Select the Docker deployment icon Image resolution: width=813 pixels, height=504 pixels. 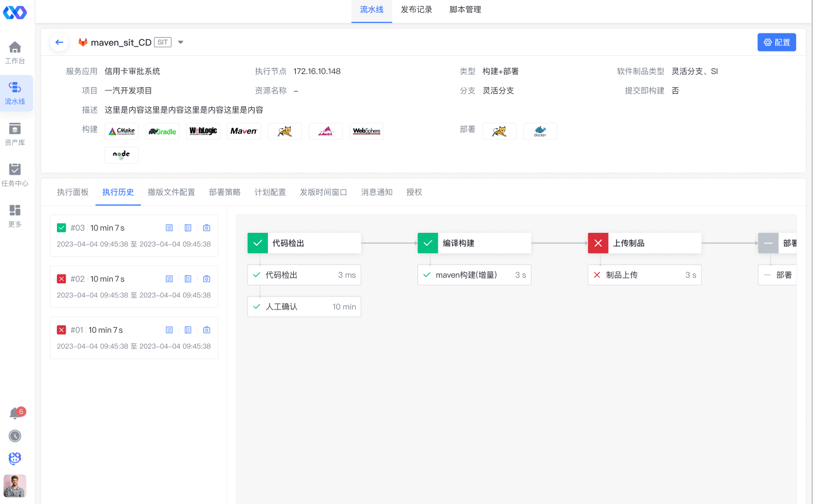540,131
